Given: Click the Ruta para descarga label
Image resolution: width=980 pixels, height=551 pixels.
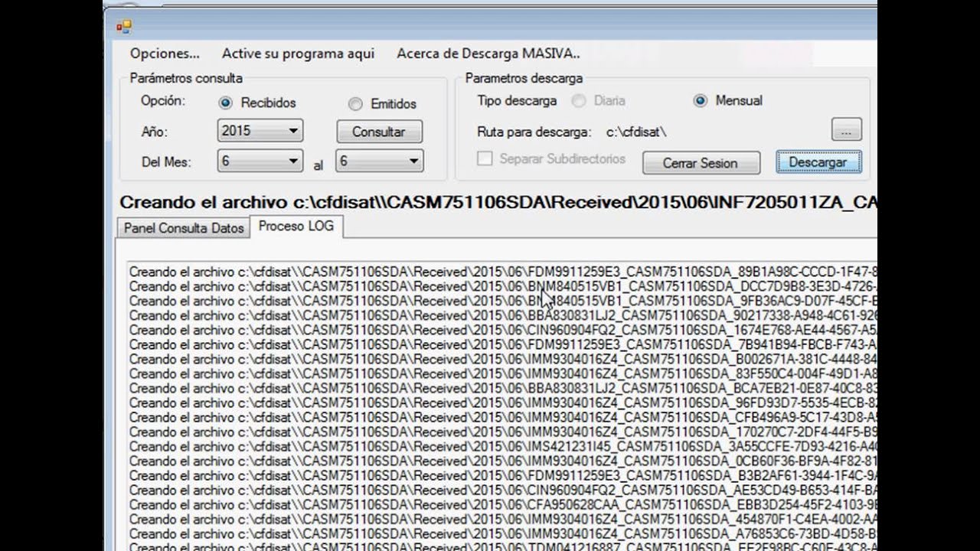Looking at the screenshot, I should tap(534, 132).
